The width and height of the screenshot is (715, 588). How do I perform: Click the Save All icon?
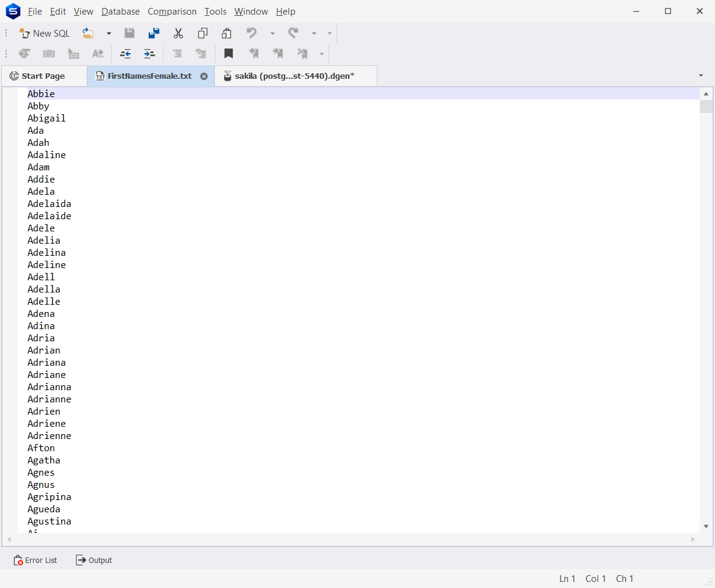(154, 34)
